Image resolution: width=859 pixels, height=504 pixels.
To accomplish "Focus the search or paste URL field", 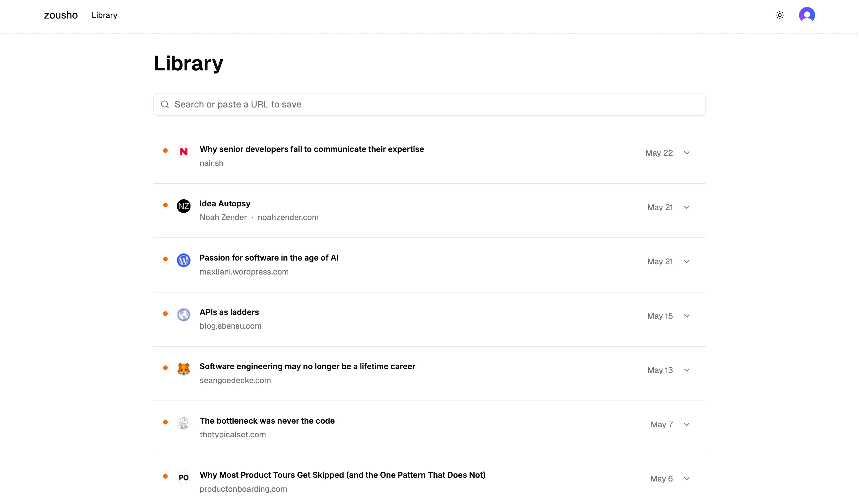I will [x=429, y=104].
